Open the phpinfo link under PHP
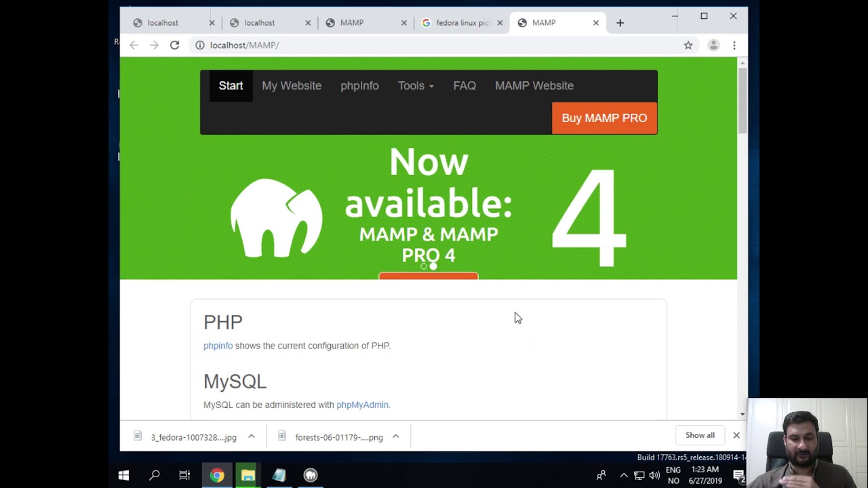The image size is (868, 488). pos(218,346)
